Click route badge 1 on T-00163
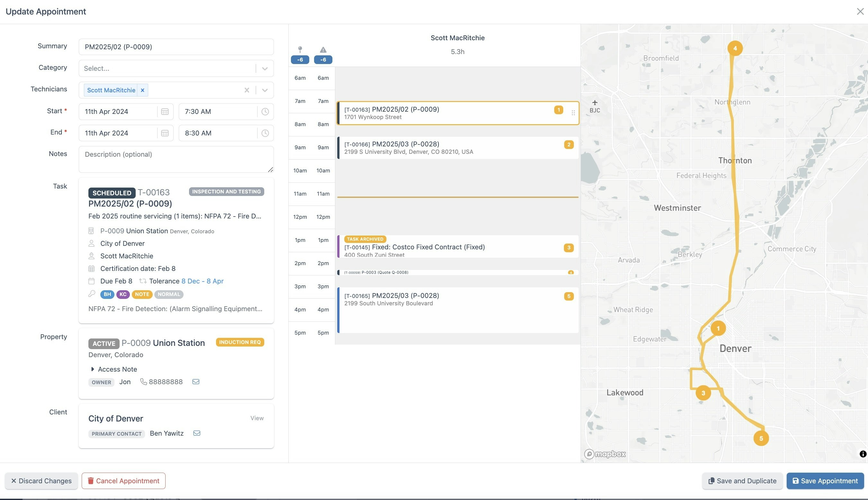Viewport: 868px width, 500px height. tap(558, 110)
